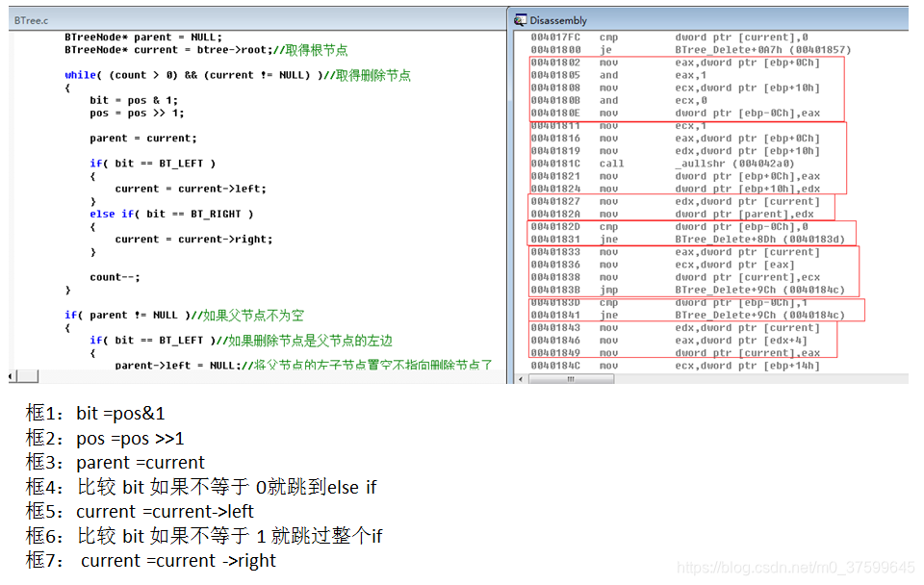Click the horizontal scroll thumb in BTree.c pane
924x585 pixels.
point(27,376)
